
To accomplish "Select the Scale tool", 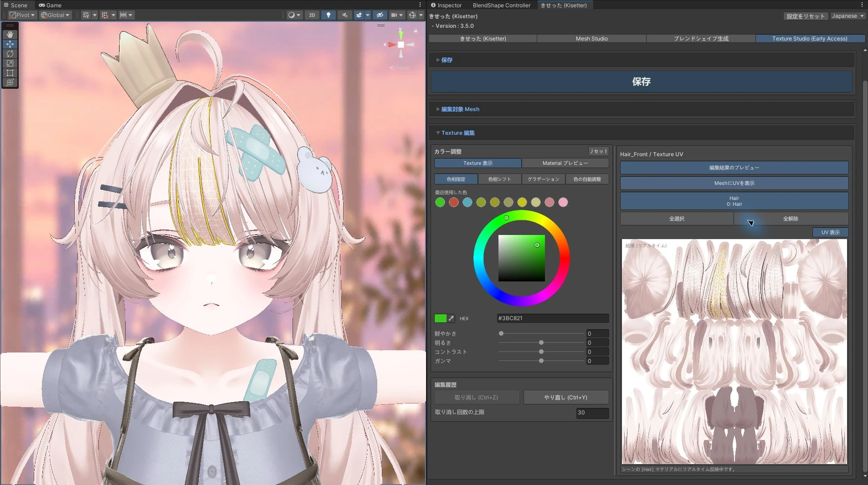I will [10, 63].
